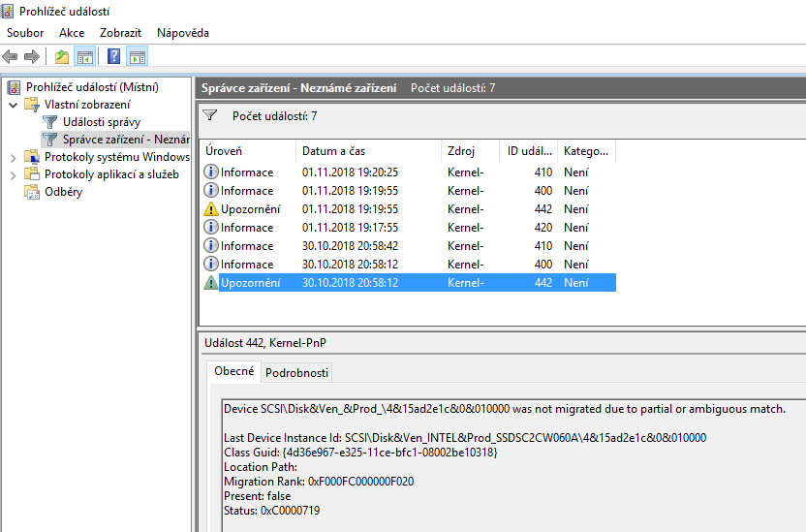Select the Protokoly systému Windows label
Image resolution: width=806 pixels, height=532 pixels.
coord(117,157)
